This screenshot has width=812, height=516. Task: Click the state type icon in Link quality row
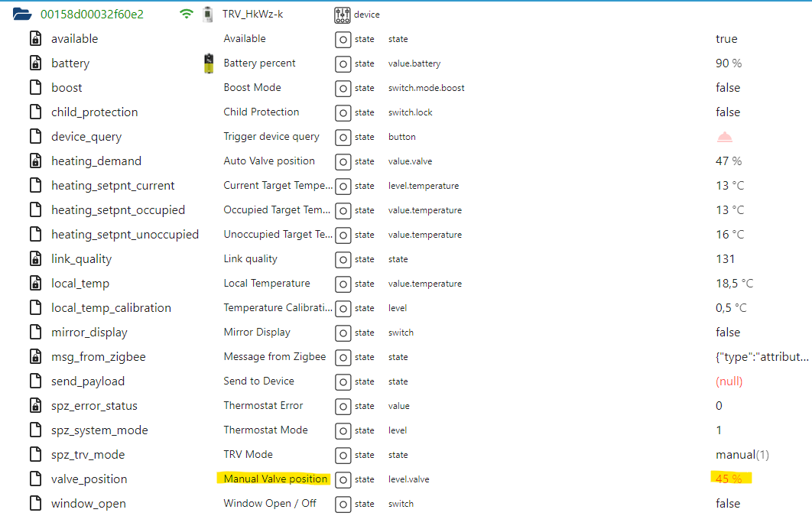pos(343,260)
